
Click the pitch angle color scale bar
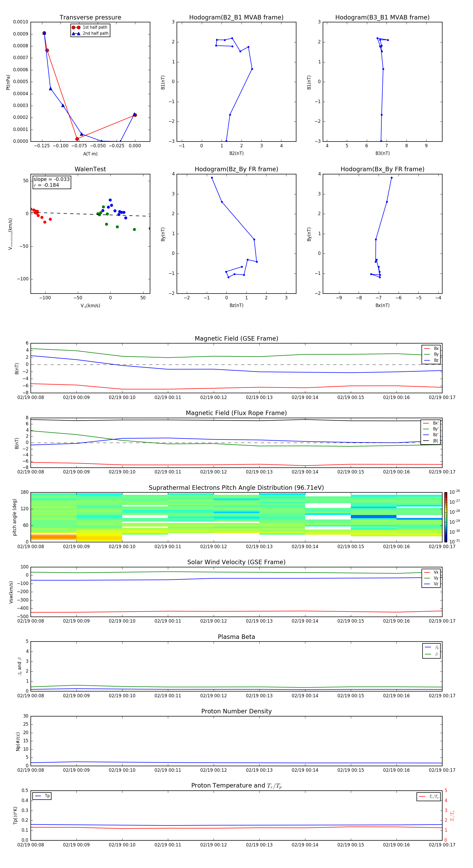pos(446,517)
